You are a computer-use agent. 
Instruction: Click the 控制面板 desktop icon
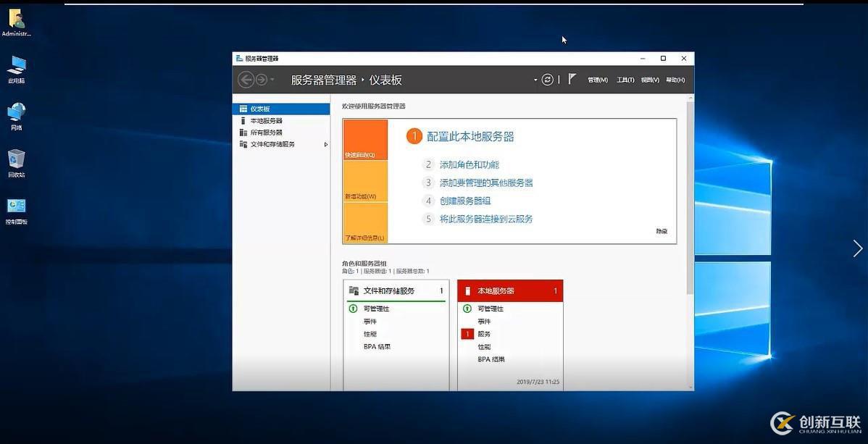[16, 211]
